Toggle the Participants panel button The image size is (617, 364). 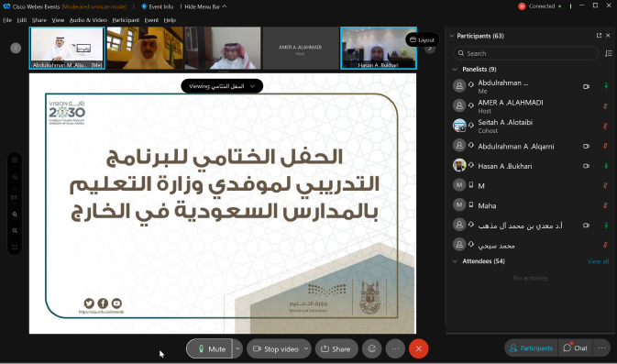coord(531,347)
